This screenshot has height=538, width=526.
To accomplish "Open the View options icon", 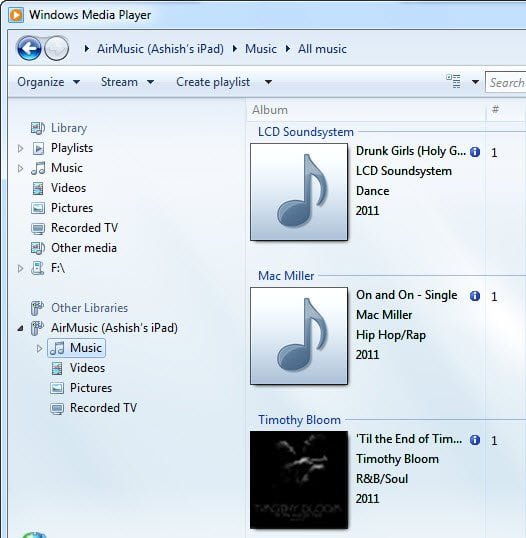I will coord(453,82).
